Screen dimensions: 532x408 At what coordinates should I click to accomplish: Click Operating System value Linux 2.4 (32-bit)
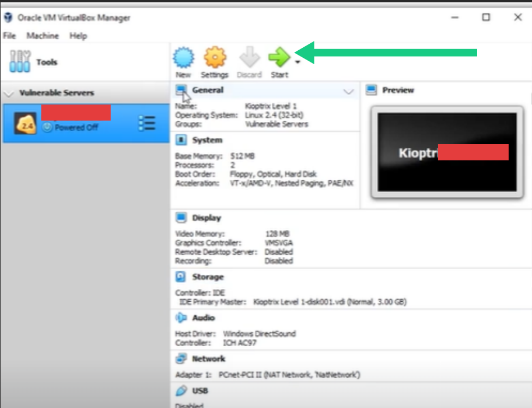click(274, 115)
